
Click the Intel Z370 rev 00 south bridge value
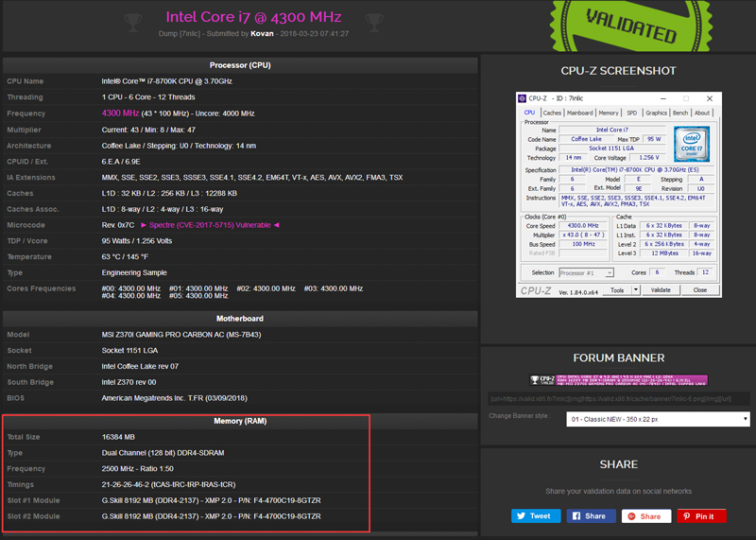(x=129, y=382)
